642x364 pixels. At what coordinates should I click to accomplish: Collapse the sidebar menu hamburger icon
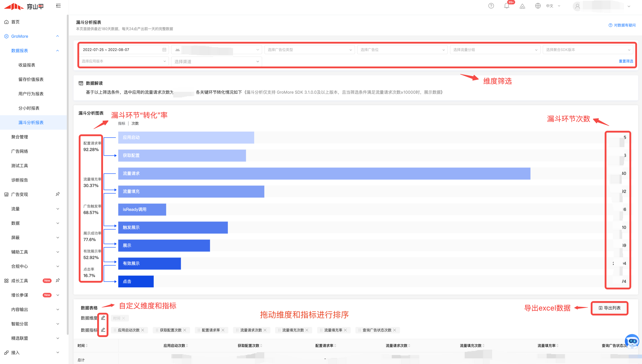[x=58, y=6]
